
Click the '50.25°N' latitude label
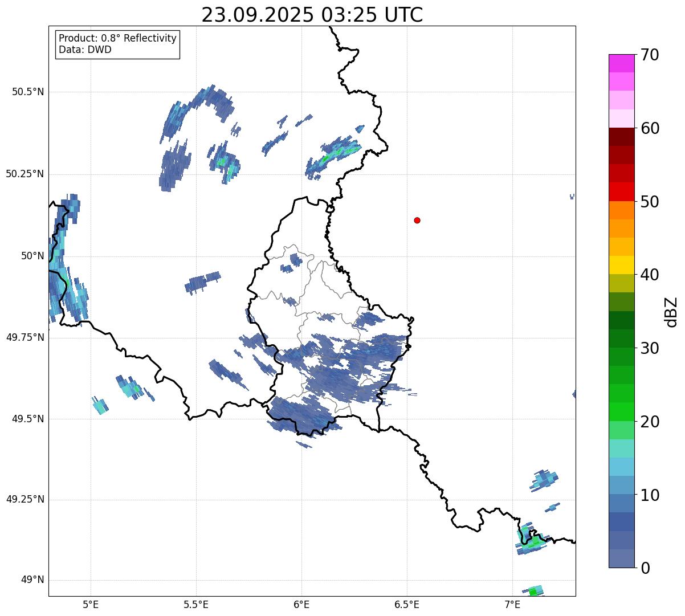click(25, 174)
